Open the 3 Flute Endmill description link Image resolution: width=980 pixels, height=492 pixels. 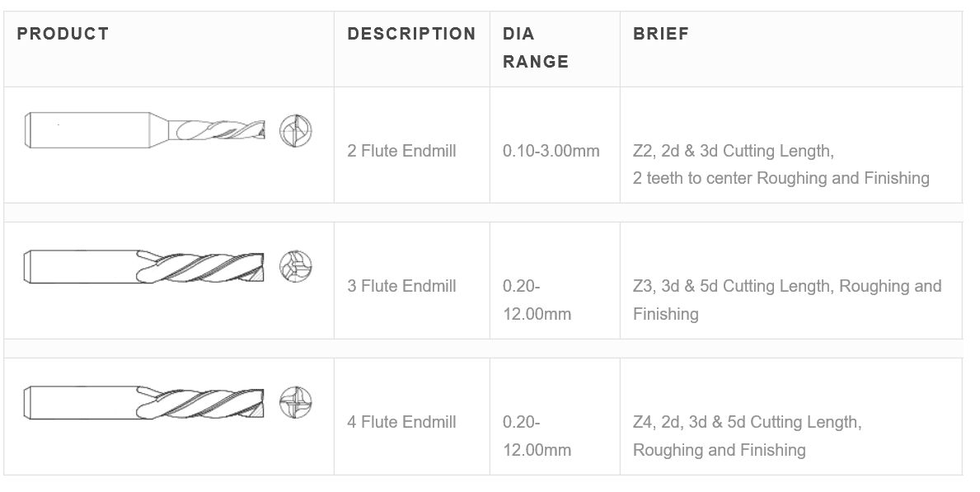[401, 286]
